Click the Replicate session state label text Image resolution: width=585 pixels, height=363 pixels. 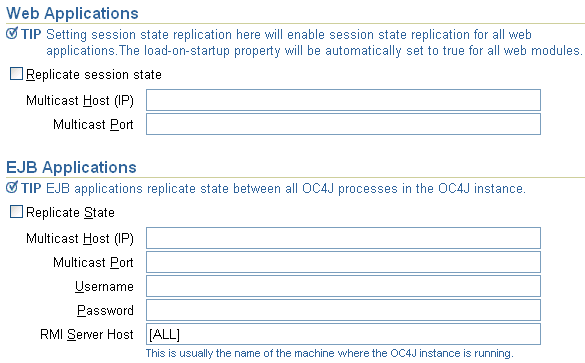[x=94, y=75]
